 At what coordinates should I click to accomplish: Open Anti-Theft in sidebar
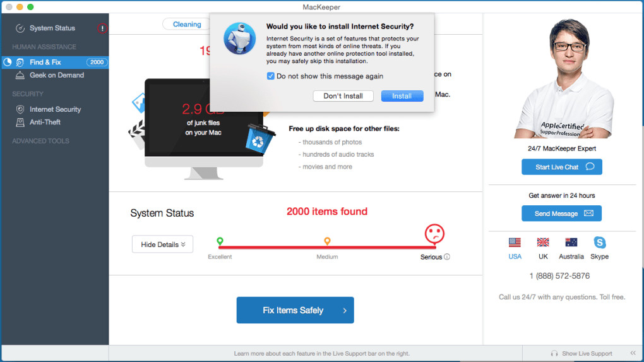coord(45,122)
